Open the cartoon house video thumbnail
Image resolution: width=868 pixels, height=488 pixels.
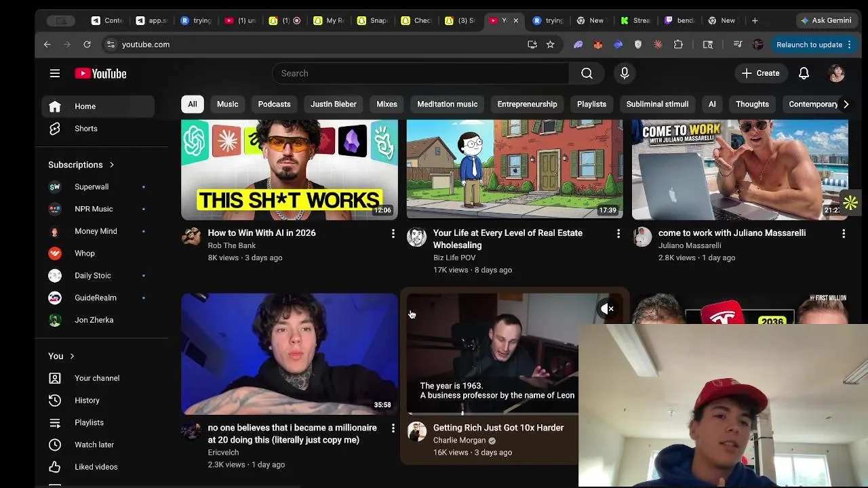pyautogui.click(x=515, y=169)
